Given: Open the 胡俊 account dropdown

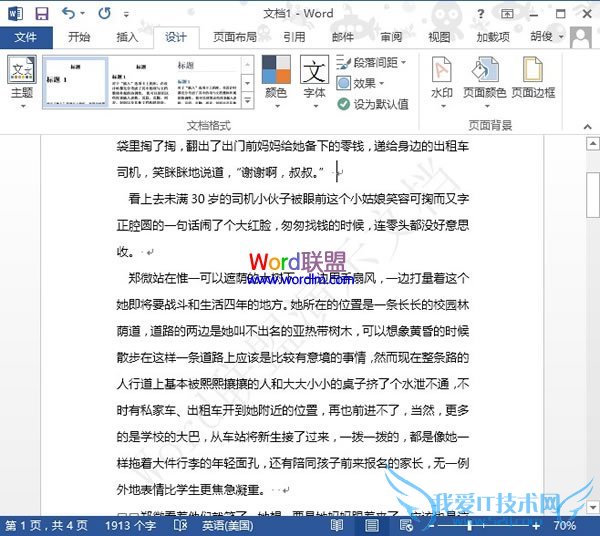Looking at the screenshot, I should point(547,37).
